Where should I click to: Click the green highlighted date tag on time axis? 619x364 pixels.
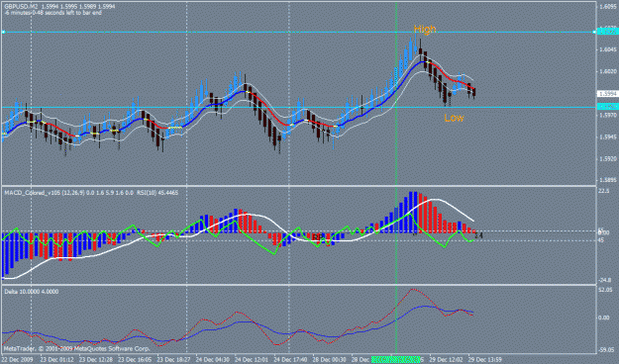coord(396,360)
